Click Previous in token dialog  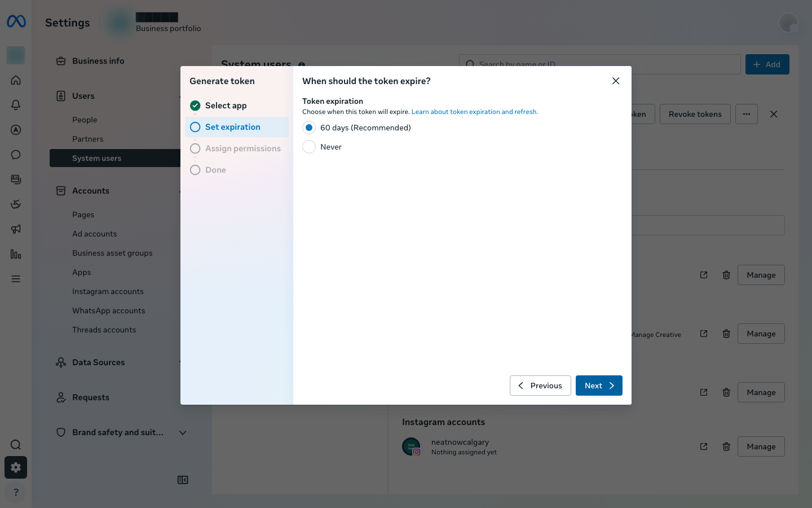coord(540,386)
